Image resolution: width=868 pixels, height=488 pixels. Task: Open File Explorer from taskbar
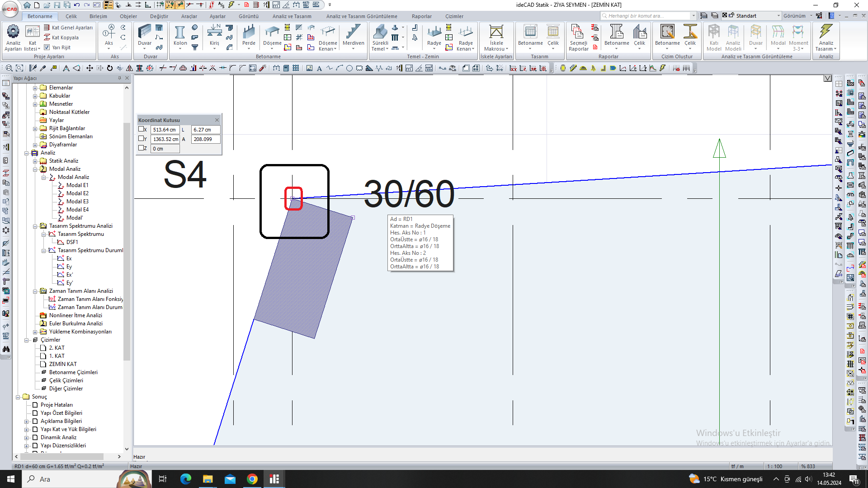click(208, 479)
